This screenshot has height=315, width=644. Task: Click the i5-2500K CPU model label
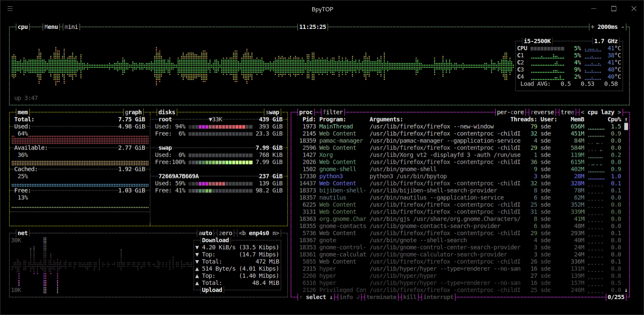538,41
